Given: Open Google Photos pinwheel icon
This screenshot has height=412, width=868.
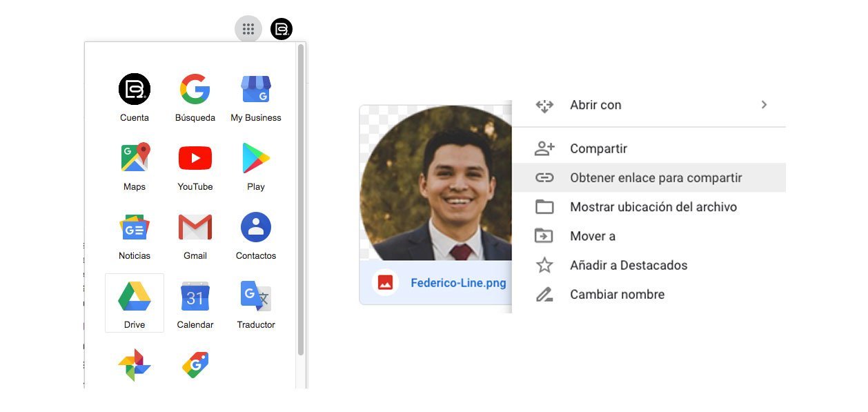Looking at the screenshot, I should click(x=135, y=365).
